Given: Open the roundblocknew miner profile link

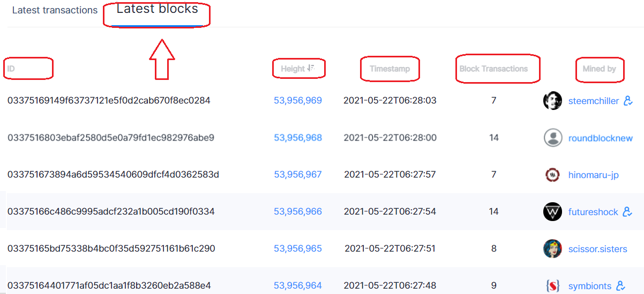Looking at the screenshot, I should [601, 138].
